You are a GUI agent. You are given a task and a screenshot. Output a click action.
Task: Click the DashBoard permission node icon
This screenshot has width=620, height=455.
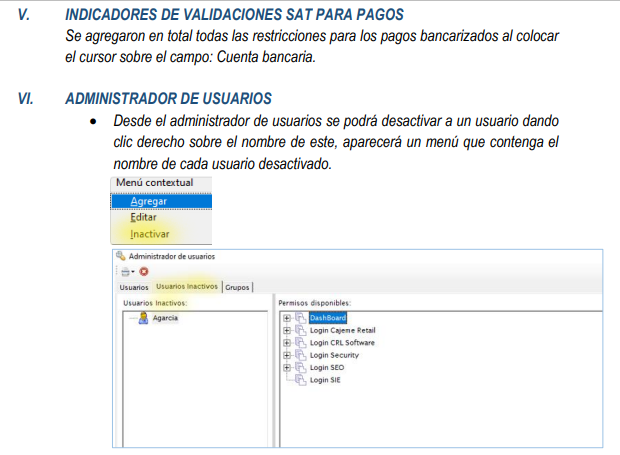point(301,318)
